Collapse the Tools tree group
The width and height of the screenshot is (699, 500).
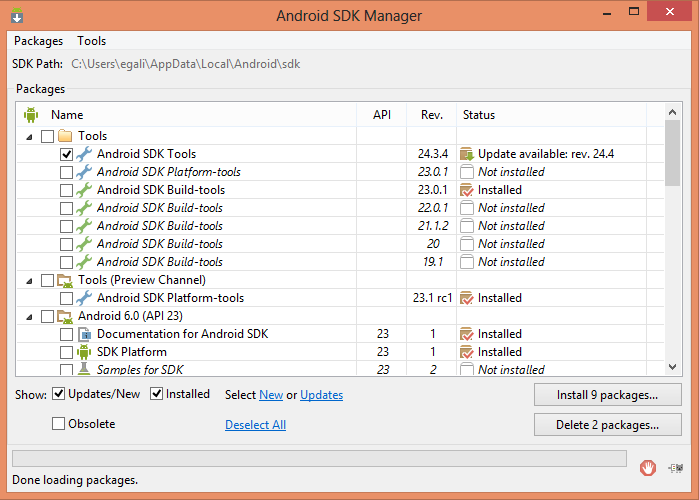pyautogui.click(x=29, y=137)
